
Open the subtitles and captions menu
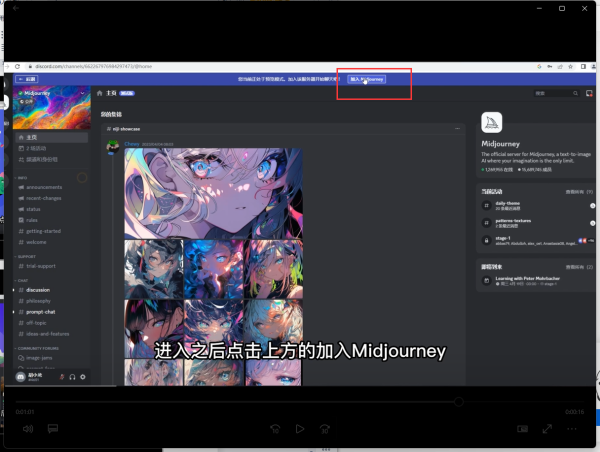(x=52, y=429)
